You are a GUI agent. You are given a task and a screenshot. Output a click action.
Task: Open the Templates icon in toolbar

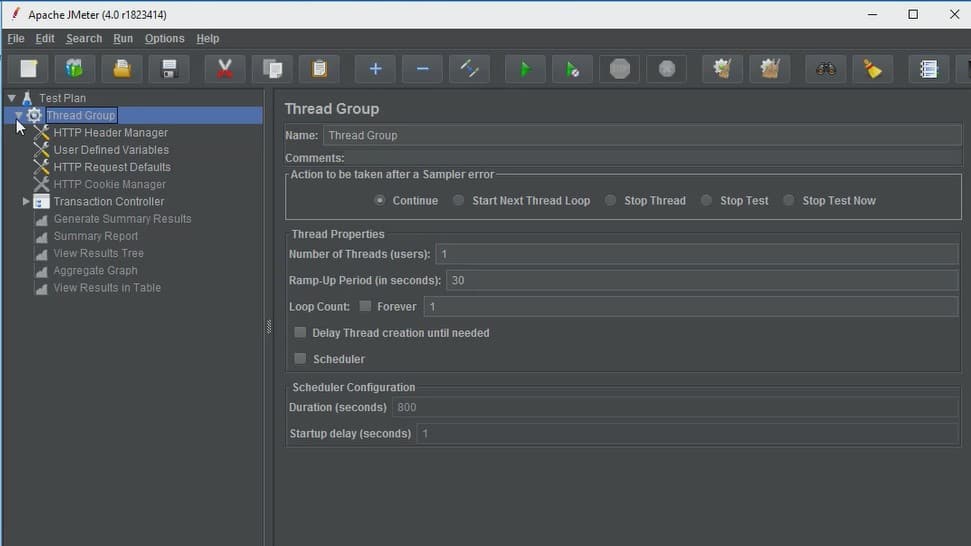tap(74, 69)
